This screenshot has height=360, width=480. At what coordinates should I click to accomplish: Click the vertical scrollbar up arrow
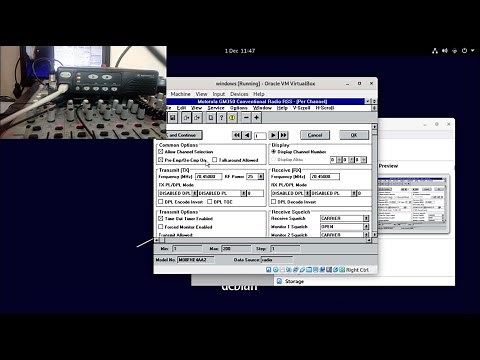(x=374, y=127)
